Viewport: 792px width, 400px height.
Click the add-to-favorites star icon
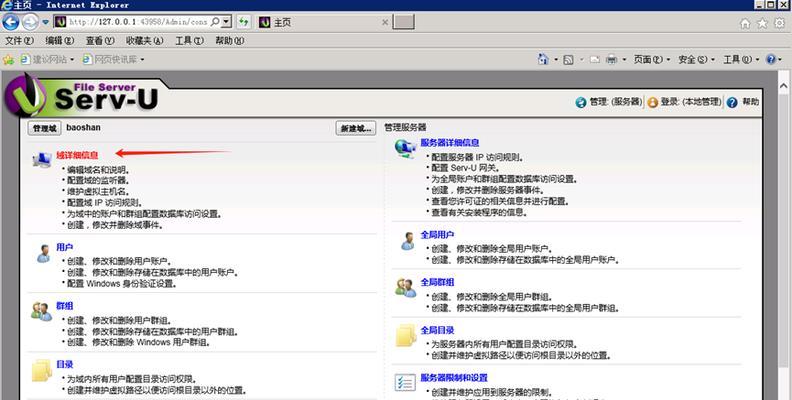point(8,60)
